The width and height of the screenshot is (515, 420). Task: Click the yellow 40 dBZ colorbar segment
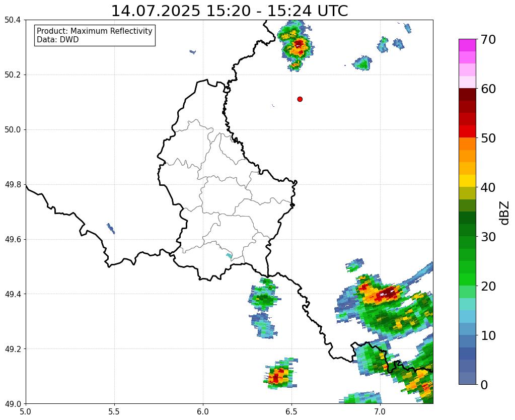point(467,181)
